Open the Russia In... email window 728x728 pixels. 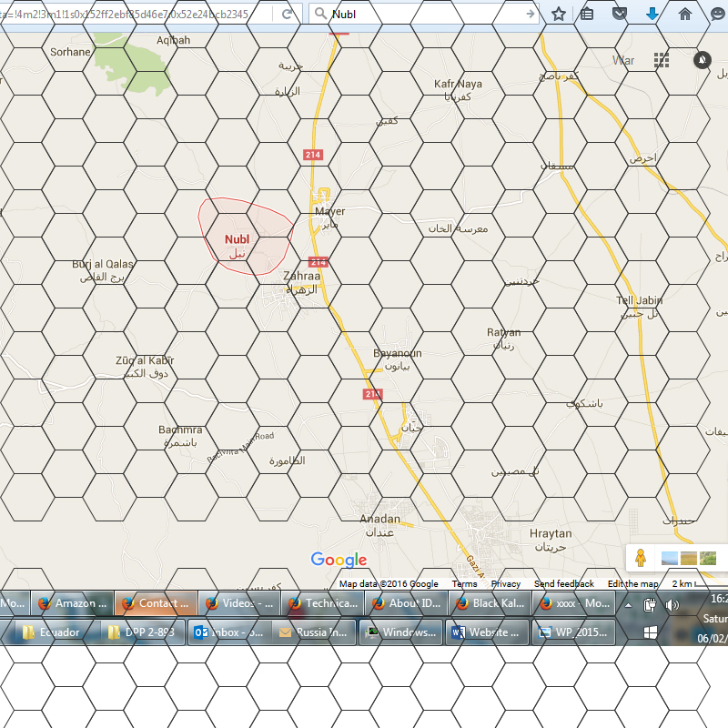click(314, 632)
